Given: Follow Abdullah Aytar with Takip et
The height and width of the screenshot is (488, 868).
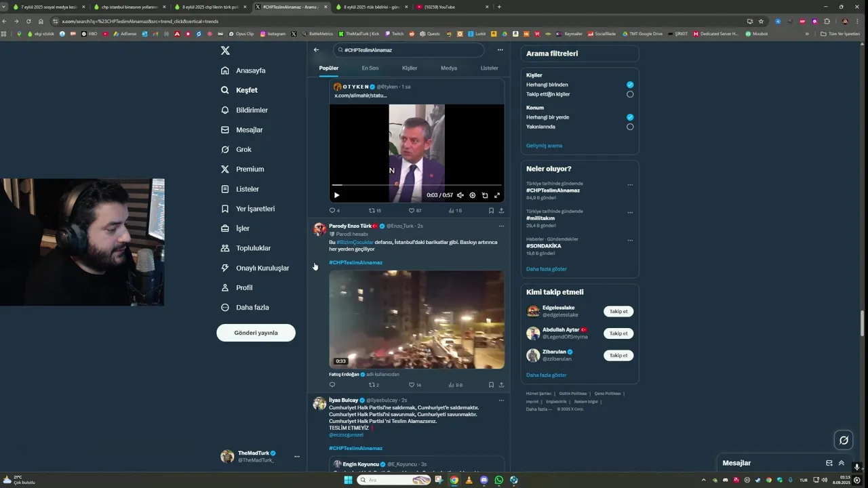Looking at the screenshot, I should 618,333.
